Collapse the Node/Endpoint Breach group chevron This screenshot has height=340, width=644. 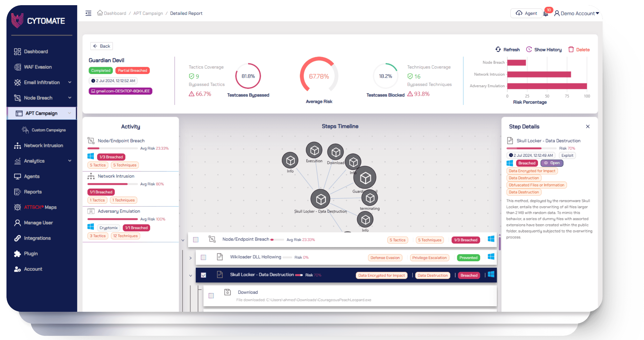(x=183, y=240)
